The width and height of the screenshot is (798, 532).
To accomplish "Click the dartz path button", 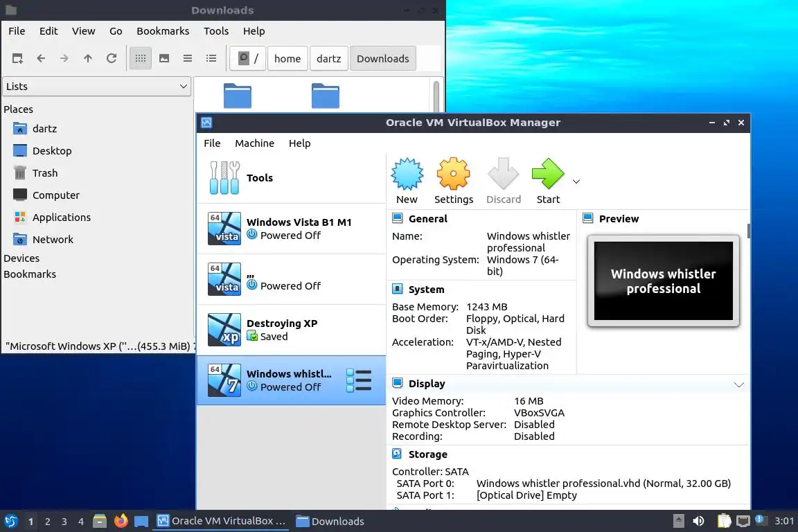I will coord(329,58).
